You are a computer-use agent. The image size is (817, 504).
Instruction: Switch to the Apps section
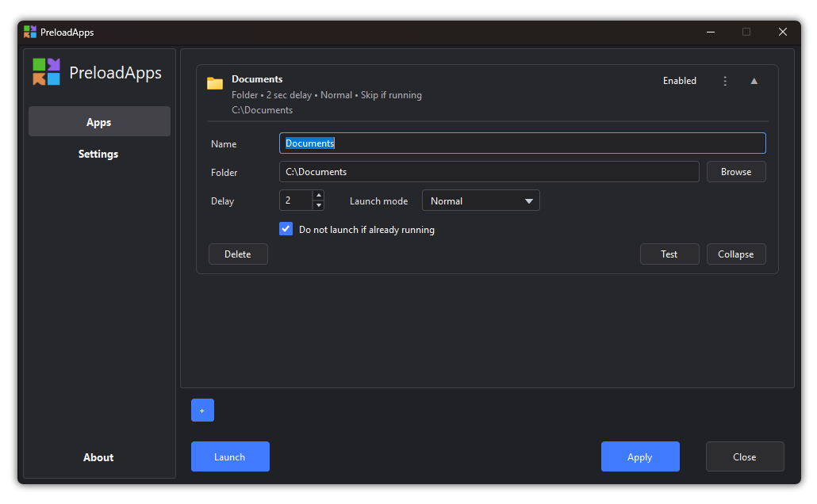tap(99, 122)
